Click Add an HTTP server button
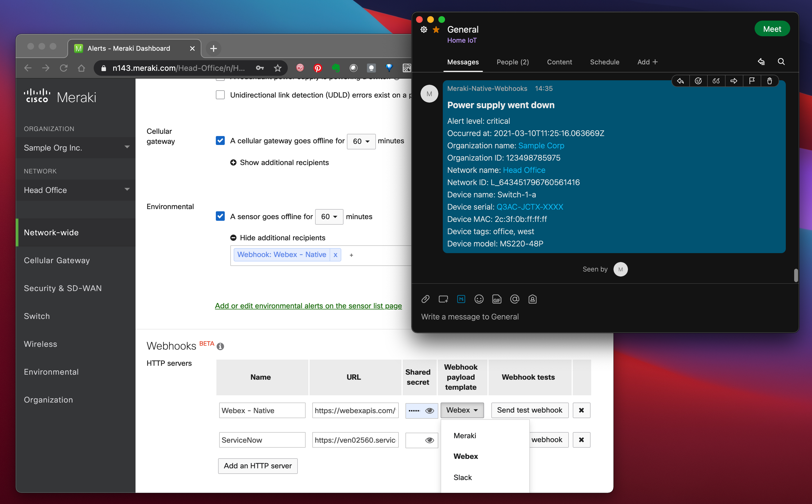812x504 pixels. [258, 466]
